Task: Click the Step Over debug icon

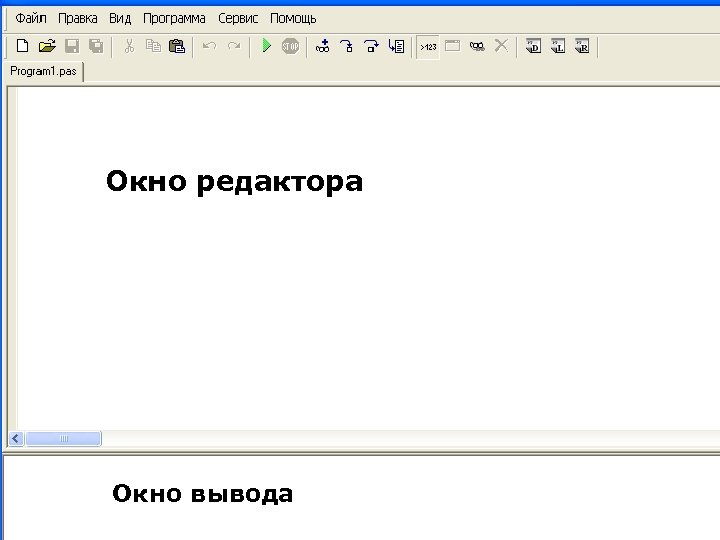Action: click(371, 46)
